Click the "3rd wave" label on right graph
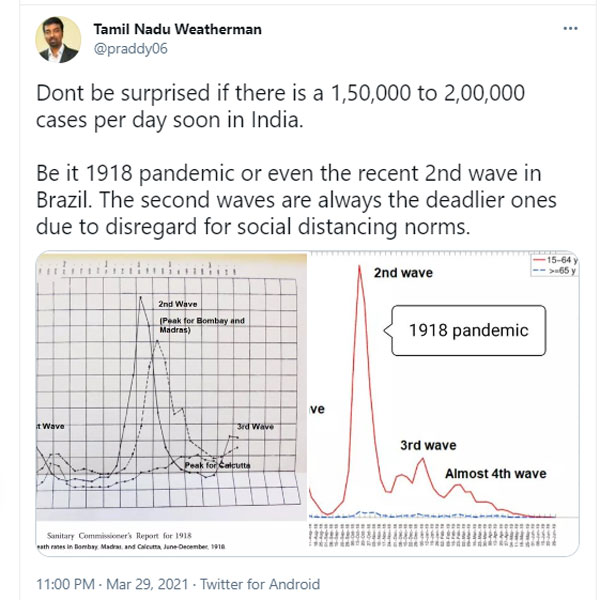 click(428, 445)
